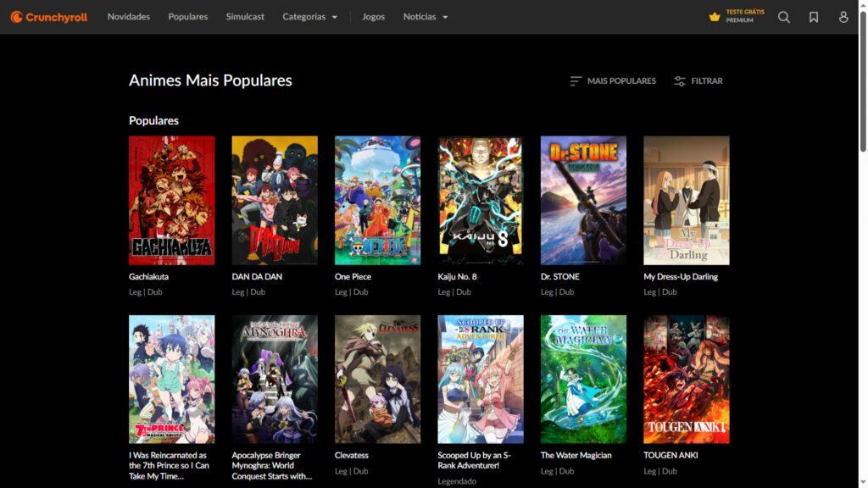Screen dimensions: 868x488
Task: Open the watchlist bookmark icon
Action: click(x=814, y=17)
